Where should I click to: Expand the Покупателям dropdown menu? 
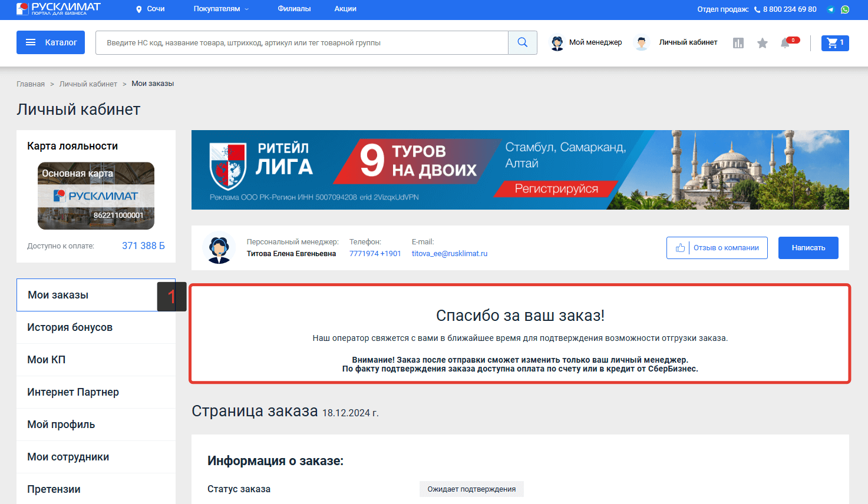[221, 9]
